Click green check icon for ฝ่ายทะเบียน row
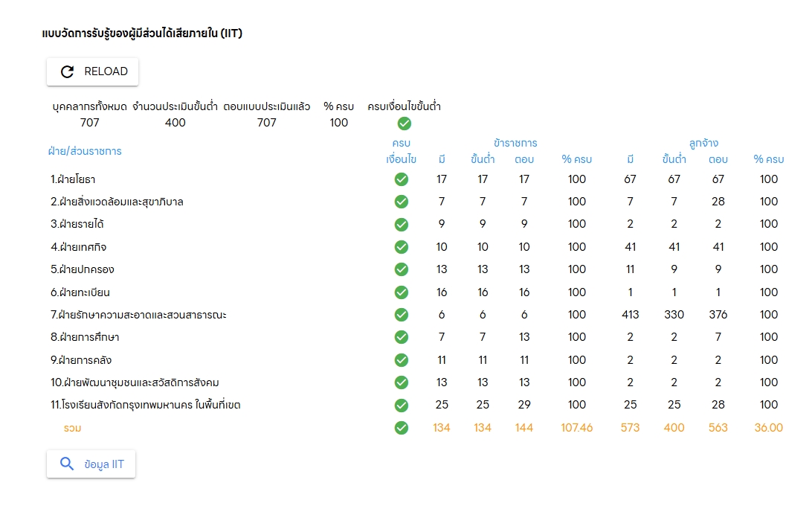Image resolution: width=812 pixels, height=506 pixels. point(401,292)
